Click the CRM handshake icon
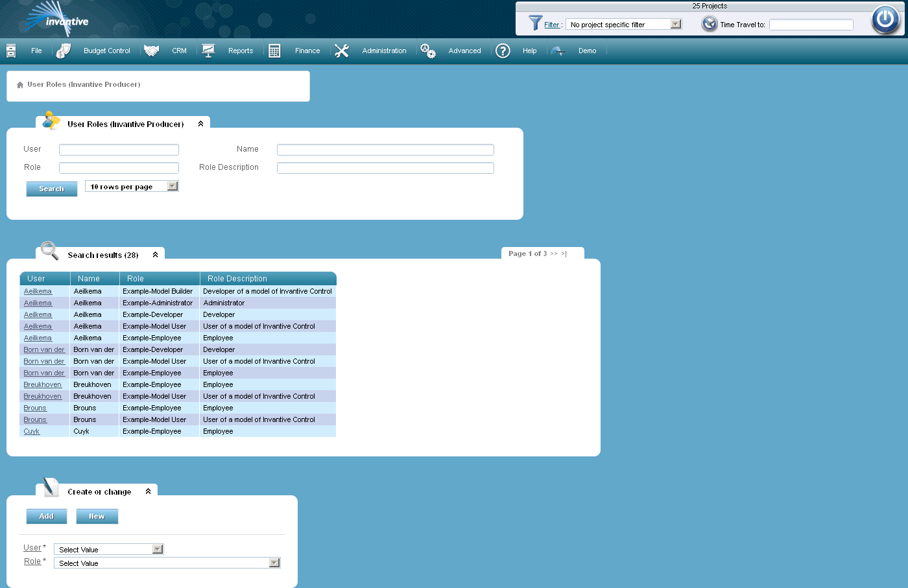Image resolution: width=908 pixels, height=588 pixels. [x=151, y=50]
